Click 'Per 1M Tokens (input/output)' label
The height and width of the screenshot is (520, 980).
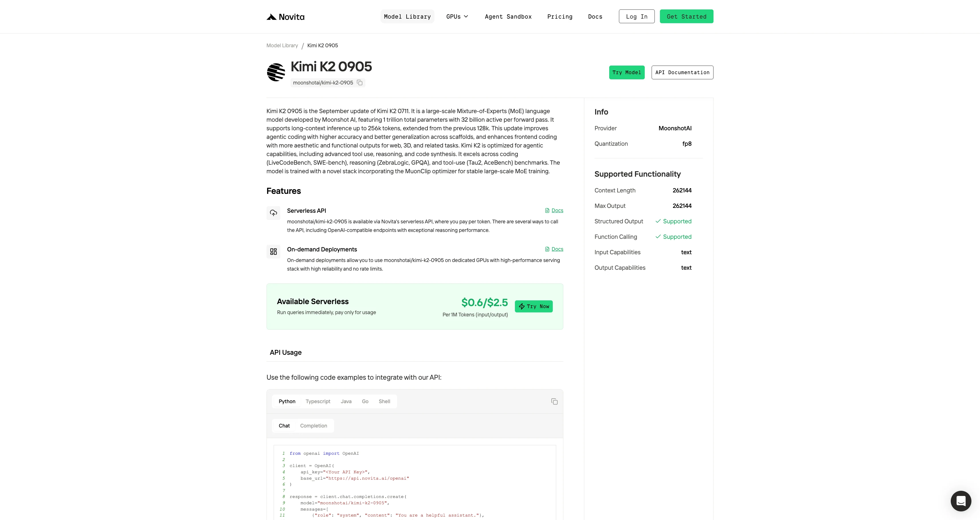click(x=475, y=315)
